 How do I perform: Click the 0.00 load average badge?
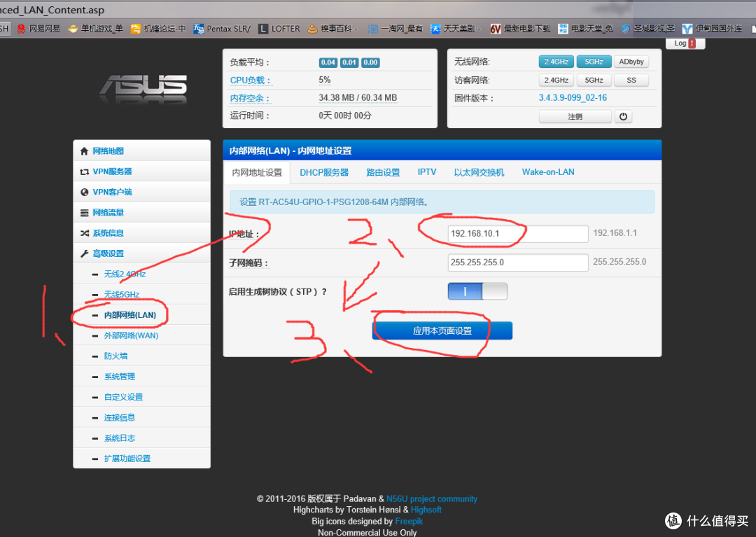(370, 63)
